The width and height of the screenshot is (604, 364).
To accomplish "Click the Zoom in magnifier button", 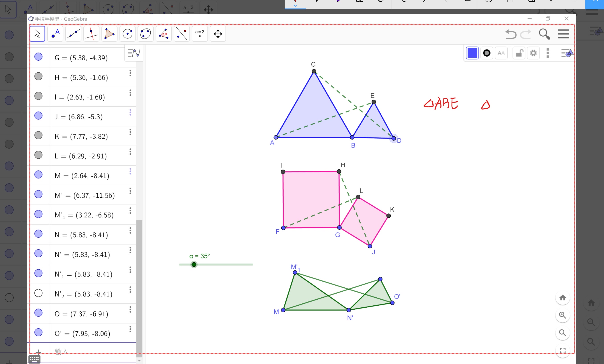I will [563, 315].
